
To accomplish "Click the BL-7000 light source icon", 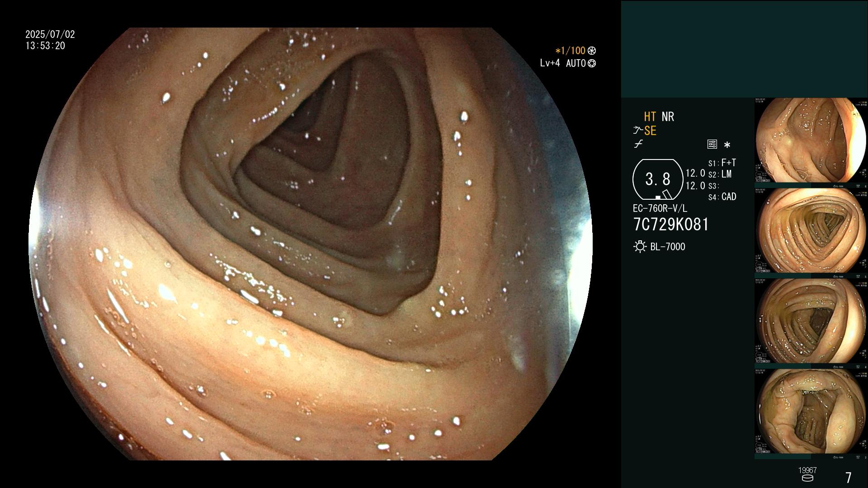I will click(x=640, y=247).
